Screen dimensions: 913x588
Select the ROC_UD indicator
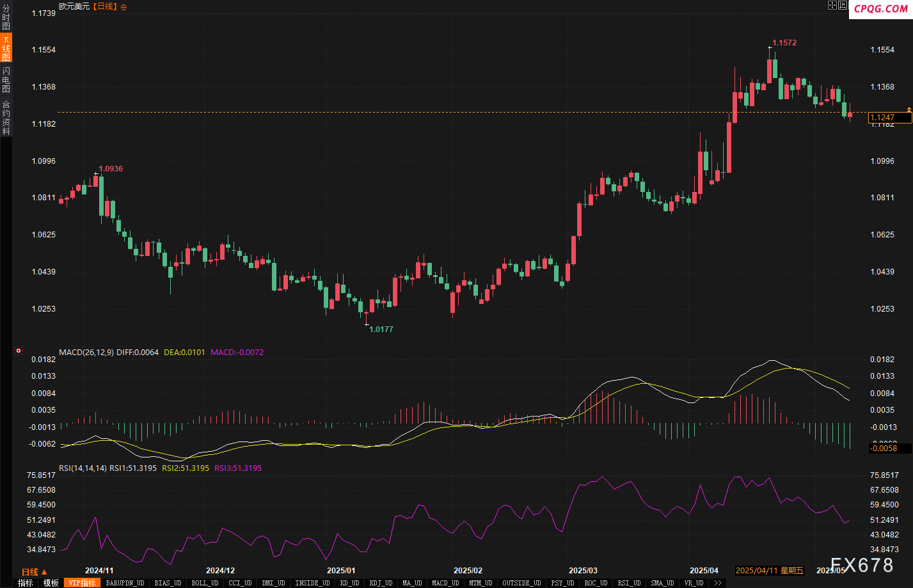(x=596, y=583)
